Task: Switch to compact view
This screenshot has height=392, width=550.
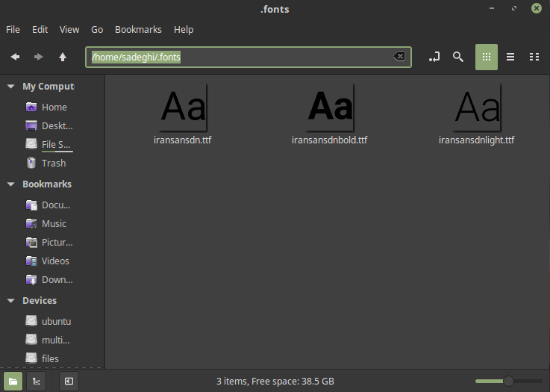Action: [x=534, y=57]
